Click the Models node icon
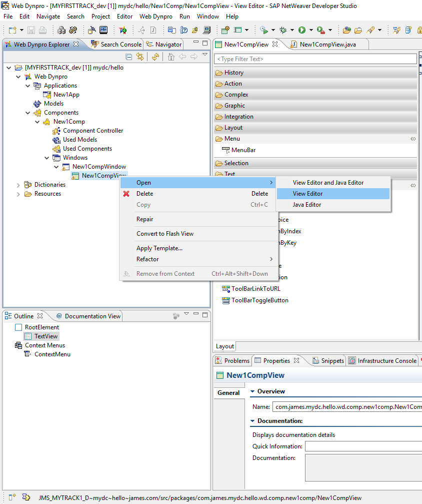Screen dimensions: 422x504 [37, 104]
